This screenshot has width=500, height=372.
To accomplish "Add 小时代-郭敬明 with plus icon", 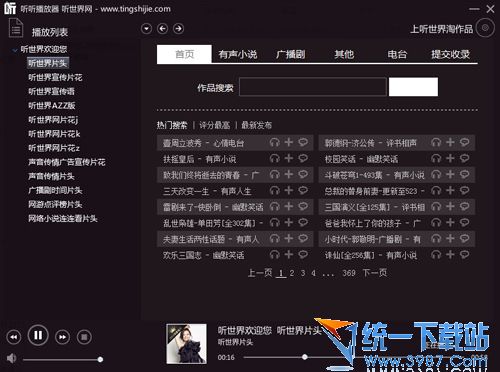I will tap(450, 238).
